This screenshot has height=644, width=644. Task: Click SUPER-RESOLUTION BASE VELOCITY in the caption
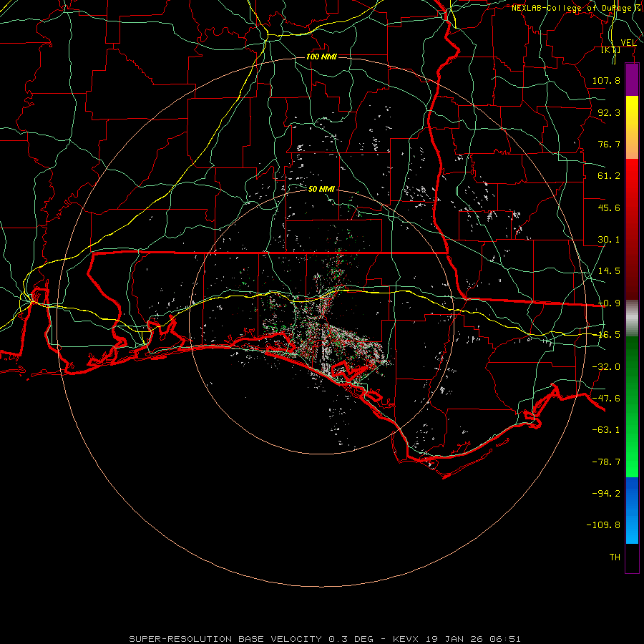225,639
